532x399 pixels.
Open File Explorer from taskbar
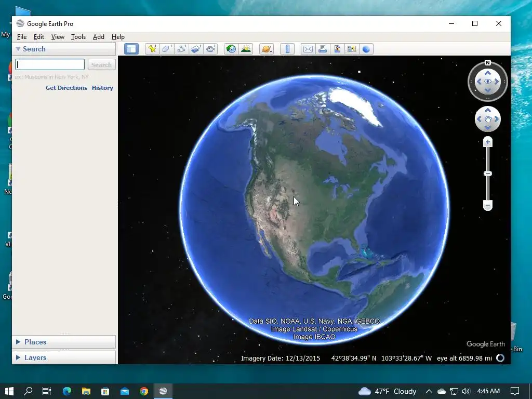tap(86, 391)
